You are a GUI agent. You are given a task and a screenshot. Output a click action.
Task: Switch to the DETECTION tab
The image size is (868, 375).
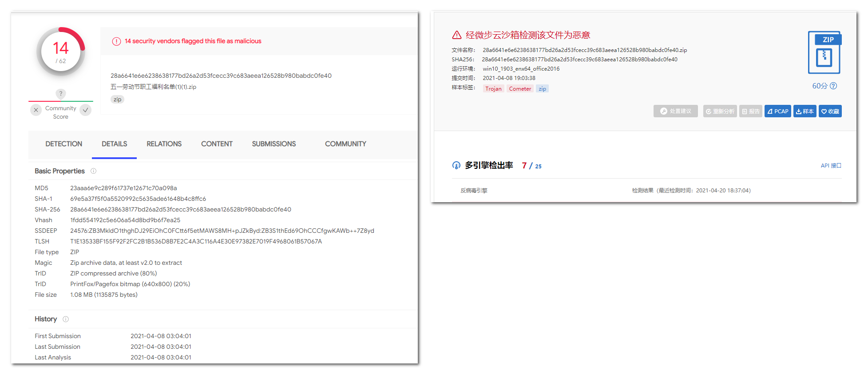63,144
